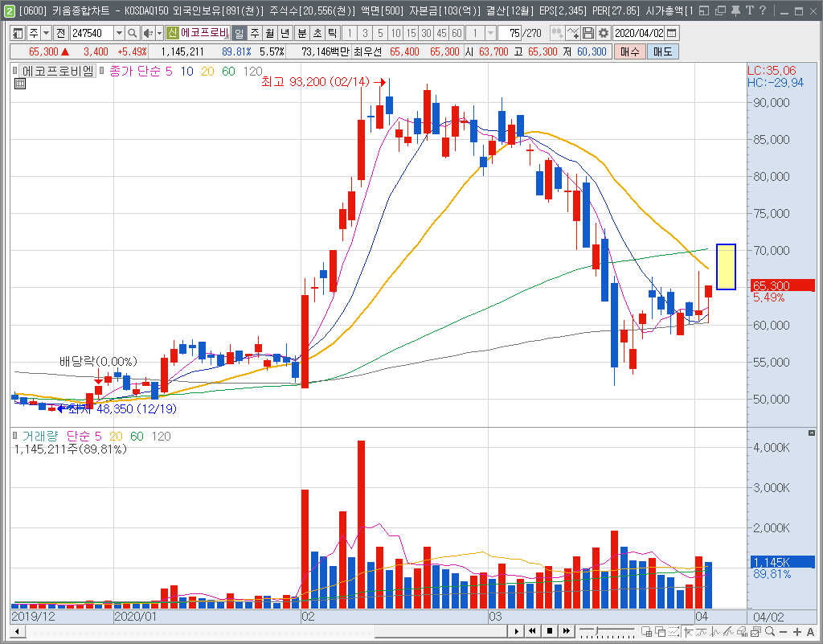Toggle the left sidebar panel icon

[18, 33]
